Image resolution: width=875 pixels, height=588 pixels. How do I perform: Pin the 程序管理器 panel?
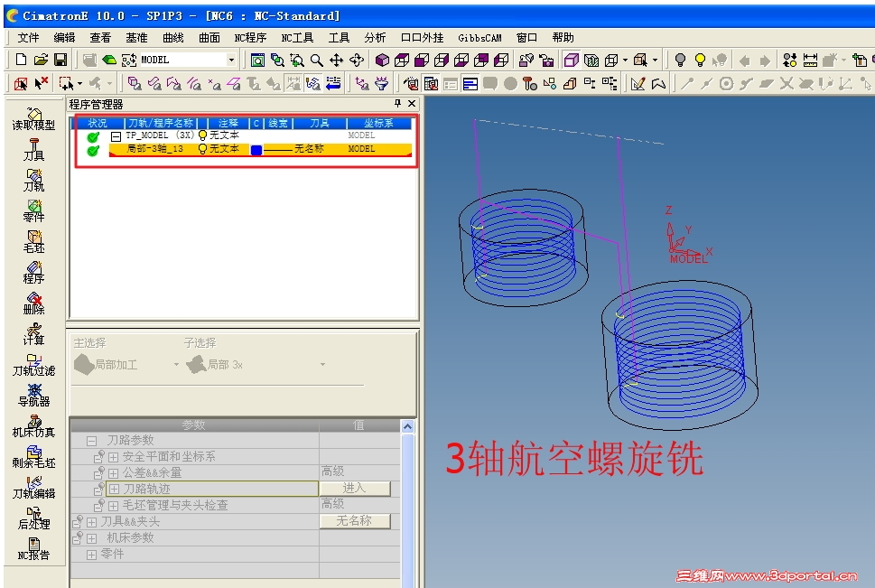[397, 103]
